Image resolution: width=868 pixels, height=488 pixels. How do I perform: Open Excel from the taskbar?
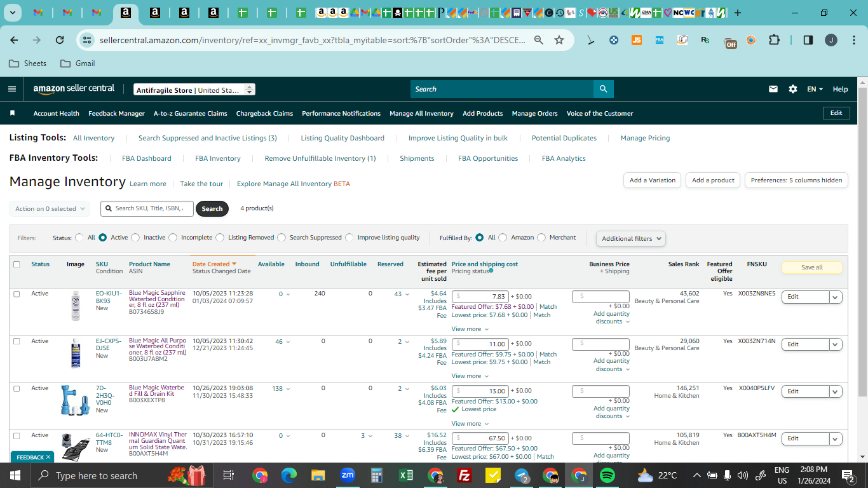(x=405, y=475)
